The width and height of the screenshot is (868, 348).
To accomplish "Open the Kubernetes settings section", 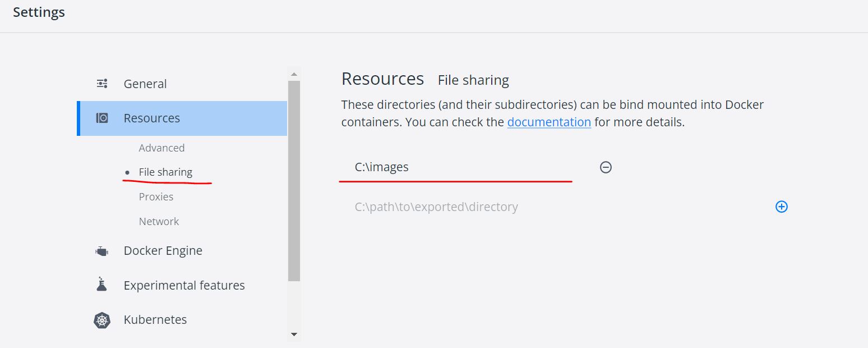I will [155, 320].
